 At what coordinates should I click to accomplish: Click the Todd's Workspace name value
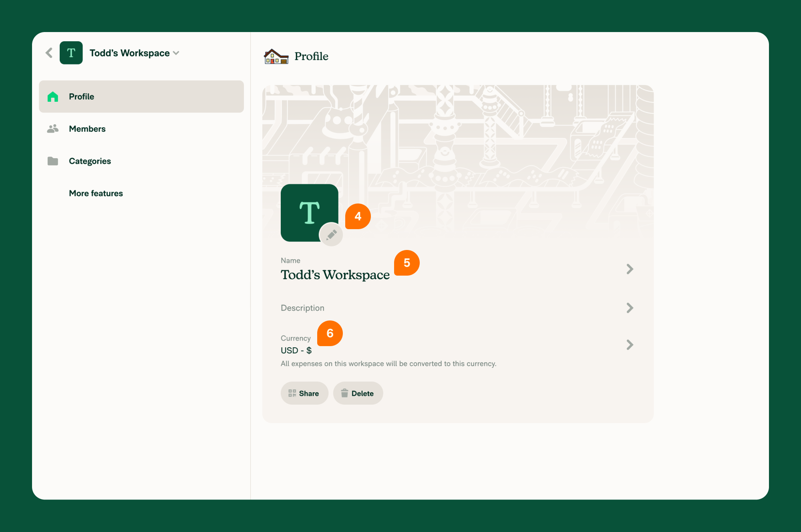click(x=335, y=275)
